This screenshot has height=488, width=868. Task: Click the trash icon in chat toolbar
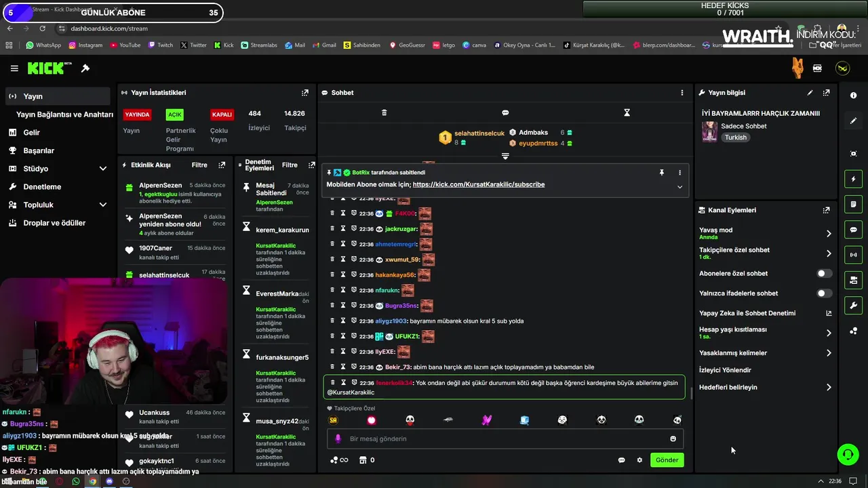(384, 113)
